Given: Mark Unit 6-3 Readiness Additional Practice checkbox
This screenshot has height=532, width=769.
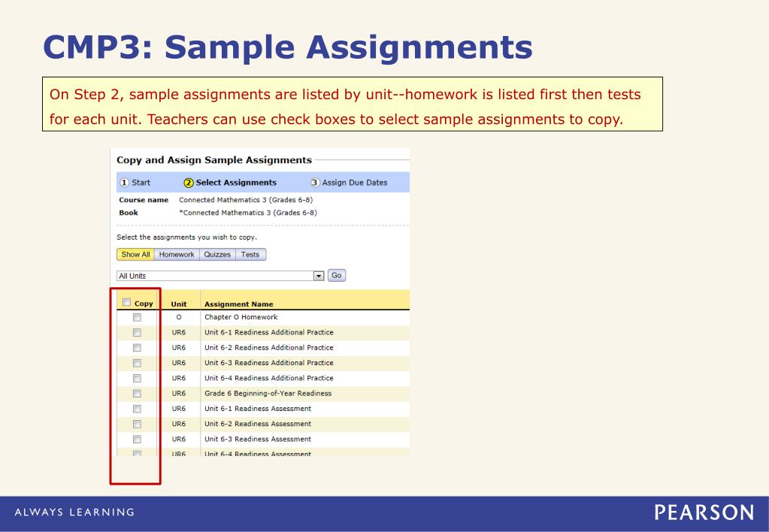Looking at the screenshot, I should coord(138,364).
